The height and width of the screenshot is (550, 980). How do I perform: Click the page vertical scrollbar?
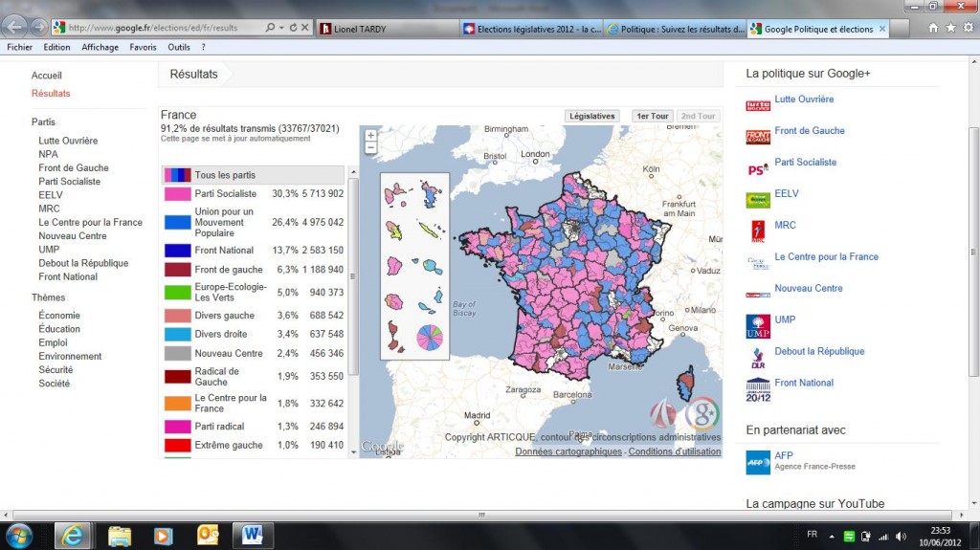(x=973, y=250)
